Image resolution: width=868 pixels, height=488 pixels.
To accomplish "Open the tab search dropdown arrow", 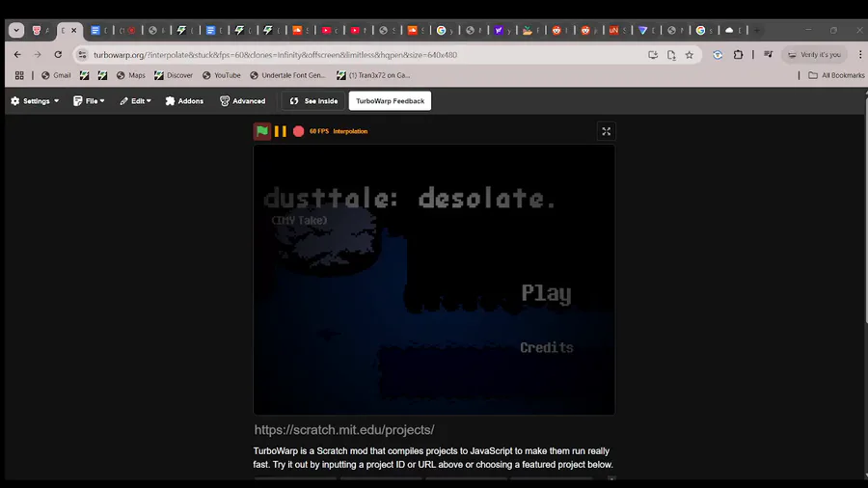I will point(16,31).
